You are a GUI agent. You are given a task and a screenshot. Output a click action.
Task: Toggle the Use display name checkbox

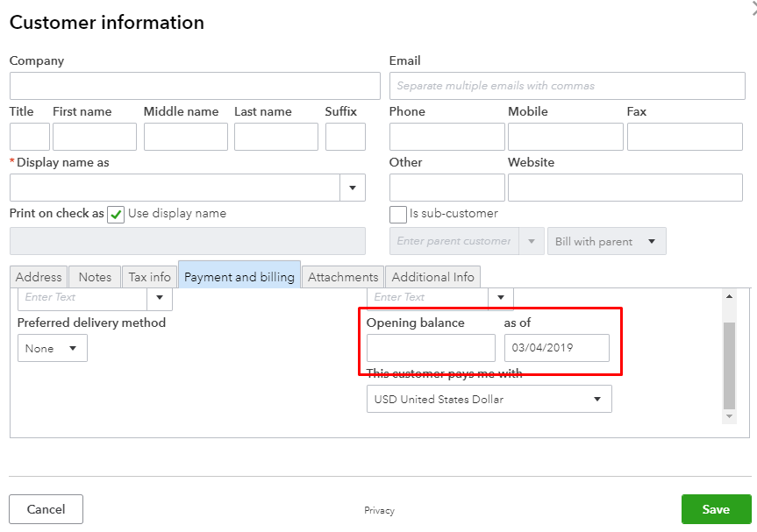click(116, 215)
